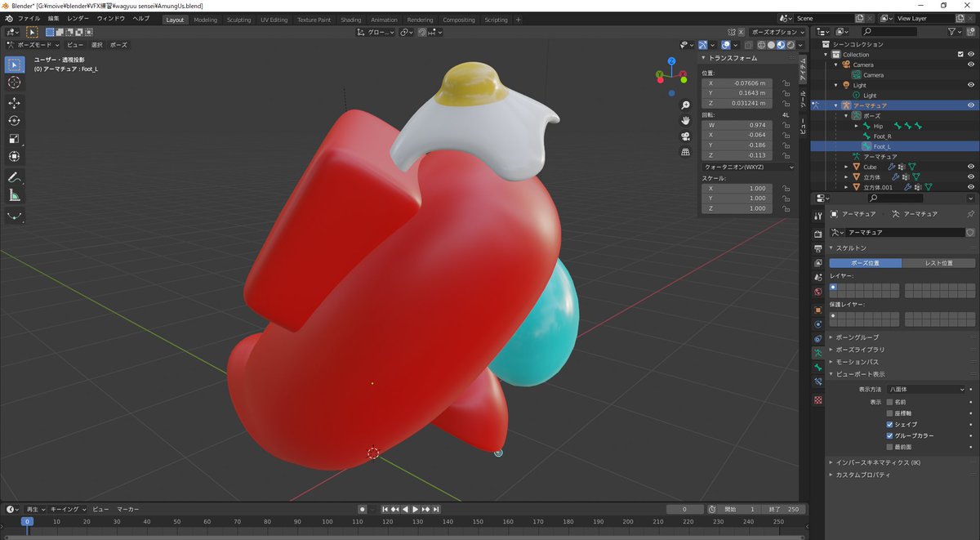Select the Transform tool
This screenshot has height=540, width=980.
[x=15, y=157]
